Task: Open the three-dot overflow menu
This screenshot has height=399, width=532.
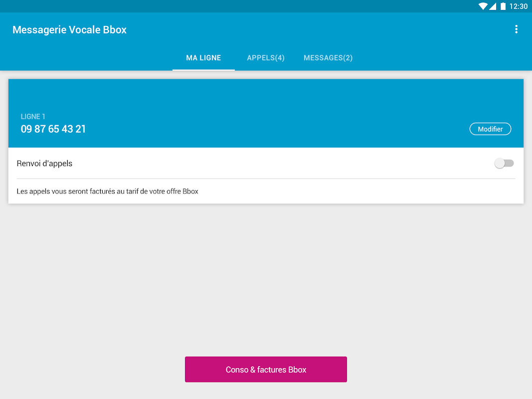Action: [x=516, y=29]
